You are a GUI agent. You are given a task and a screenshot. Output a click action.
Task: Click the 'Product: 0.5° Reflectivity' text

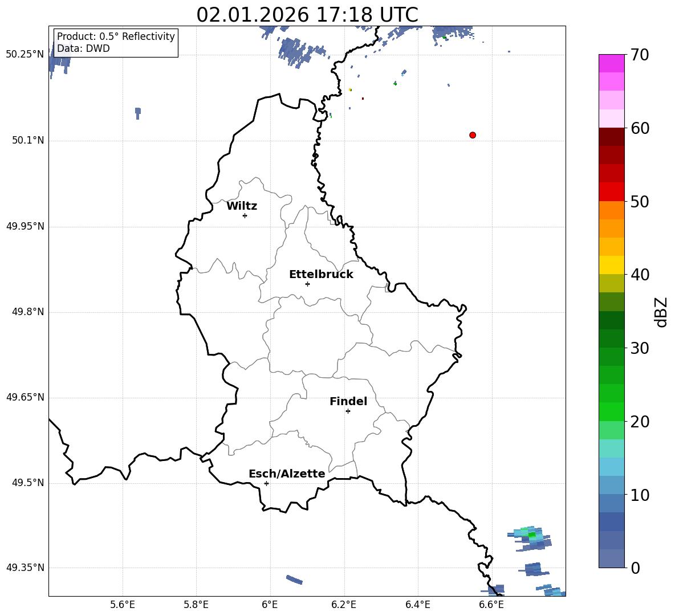point(116,36)
